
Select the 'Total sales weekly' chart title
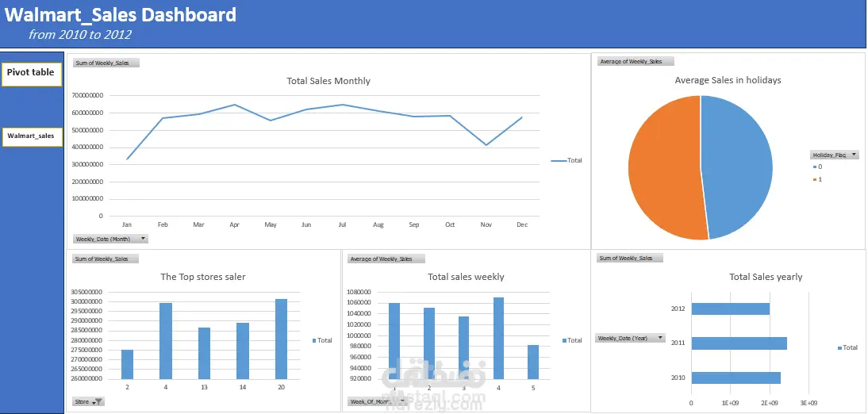(x=466, y=277)
